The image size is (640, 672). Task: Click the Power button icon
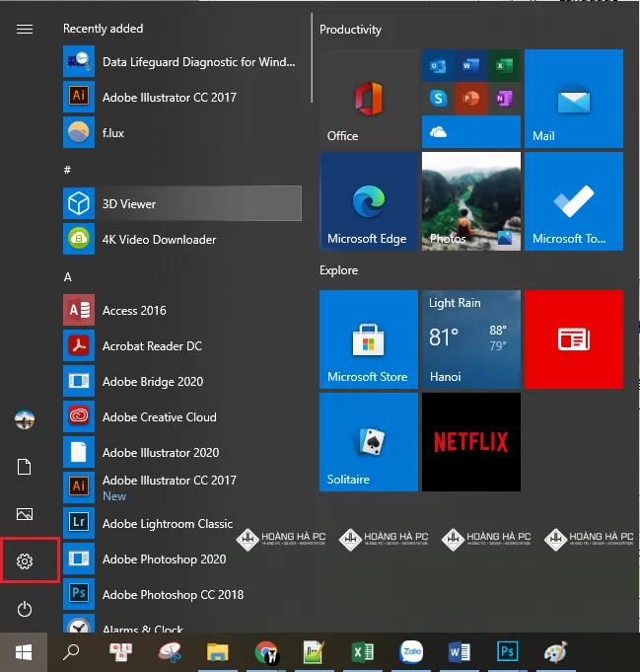tap(25, 610)
